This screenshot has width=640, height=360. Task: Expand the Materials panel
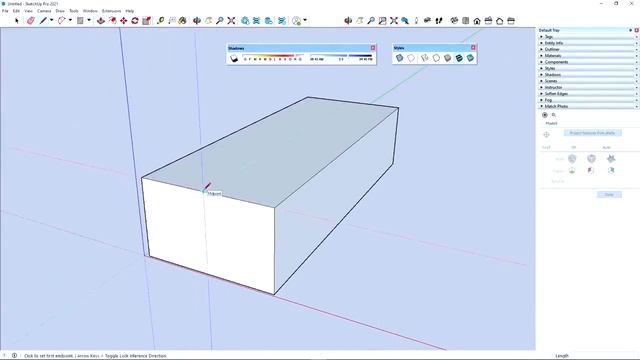pos(588,56)
